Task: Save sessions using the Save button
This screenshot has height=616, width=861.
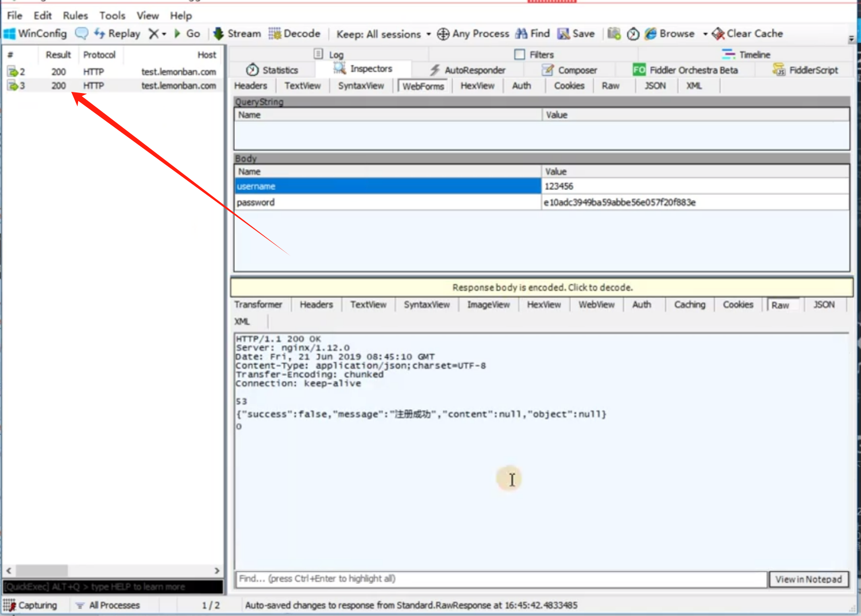Action: click(x=576, y=34)
